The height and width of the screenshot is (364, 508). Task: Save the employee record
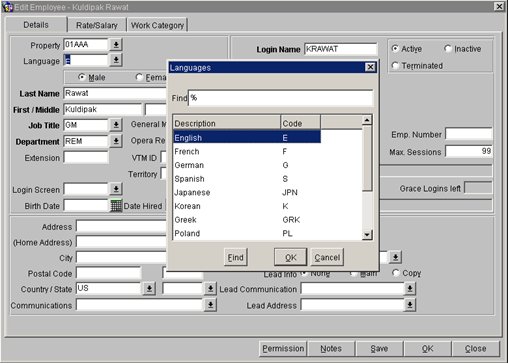point(379,348)
